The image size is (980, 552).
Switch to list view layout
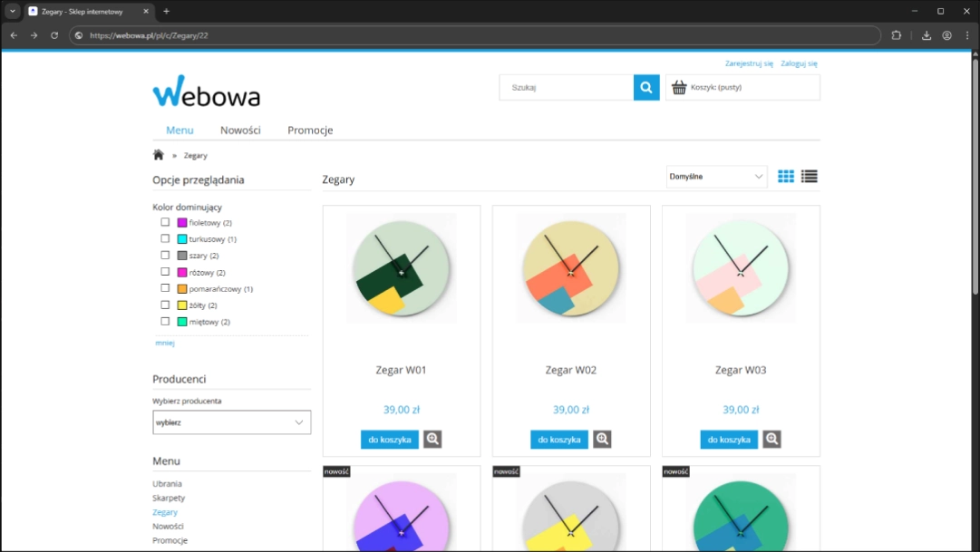click(809, 177)
